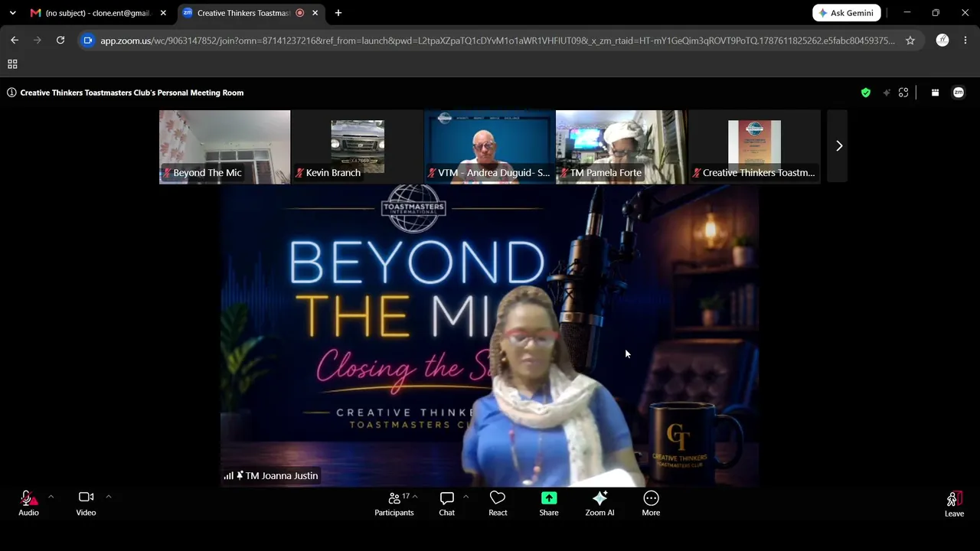
Task: Expand the audio options caret
Action: [51, 497]
